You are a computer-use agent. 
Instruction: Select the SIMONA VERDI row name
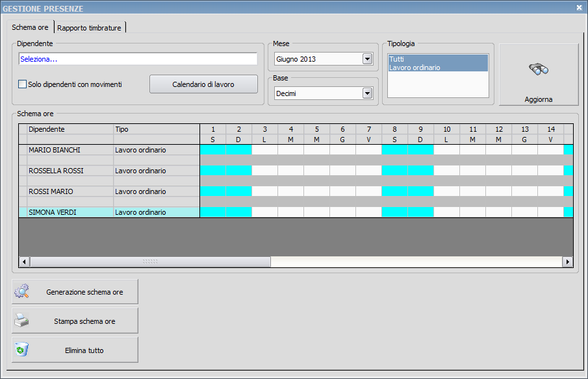[52, 212]
